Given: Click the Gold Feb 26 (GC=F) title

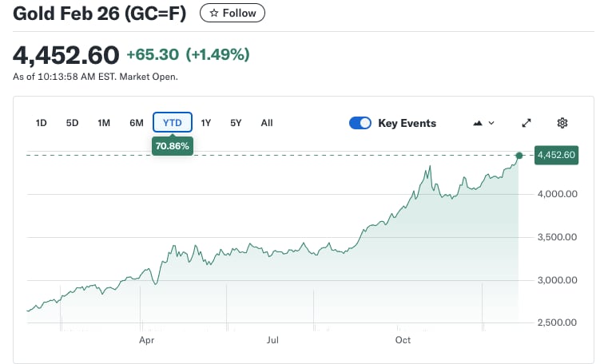Looking at the screenshot, I should click(101, 13).
